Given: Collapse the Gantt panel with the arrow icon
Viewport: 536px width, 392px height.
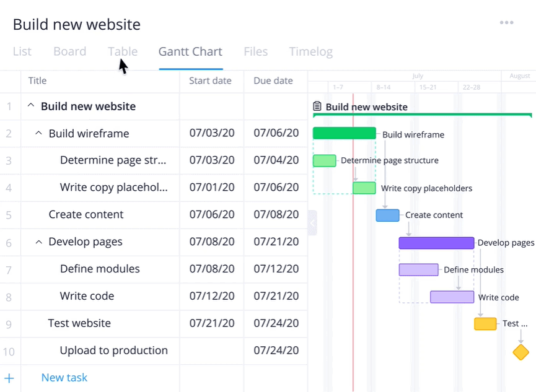Looking at the screenshot, I should point(312,222).
